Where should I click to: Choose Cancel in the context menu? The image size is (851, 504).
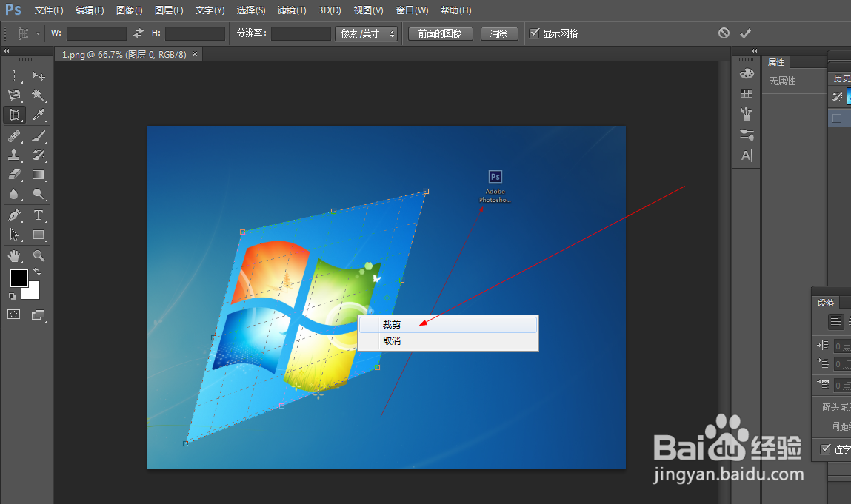pos(448,340)
